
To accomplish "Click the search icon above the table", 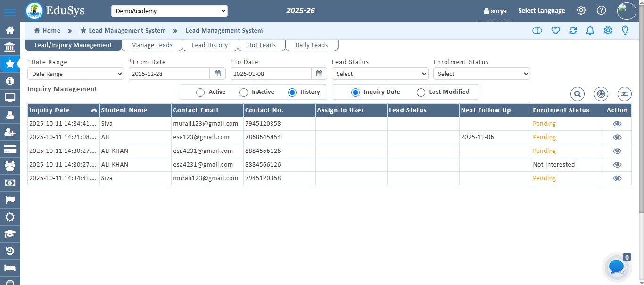I will pos(578,94).
